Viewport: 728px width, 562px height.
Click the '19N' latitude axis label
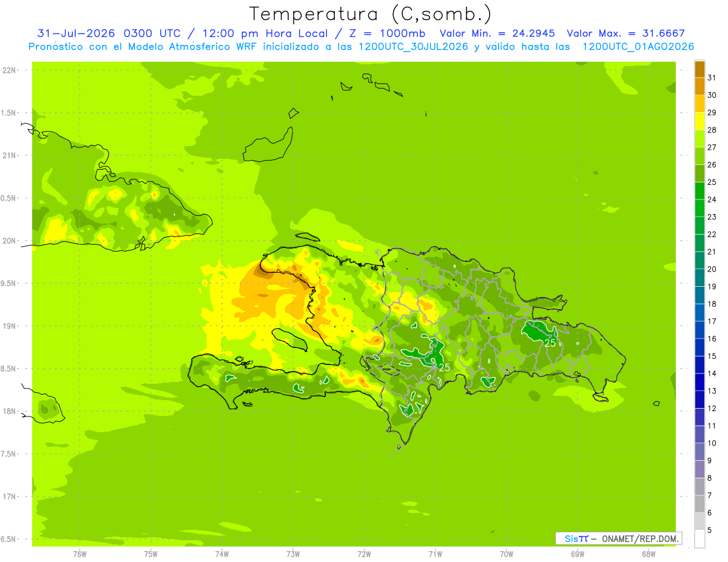tap(10, 326)
